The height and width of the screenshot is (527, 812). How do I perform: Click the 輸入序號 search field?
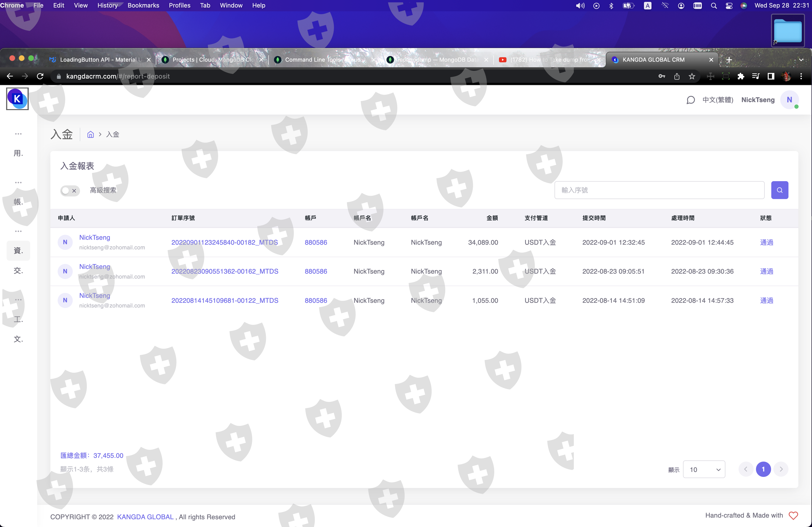coord(659,190)
